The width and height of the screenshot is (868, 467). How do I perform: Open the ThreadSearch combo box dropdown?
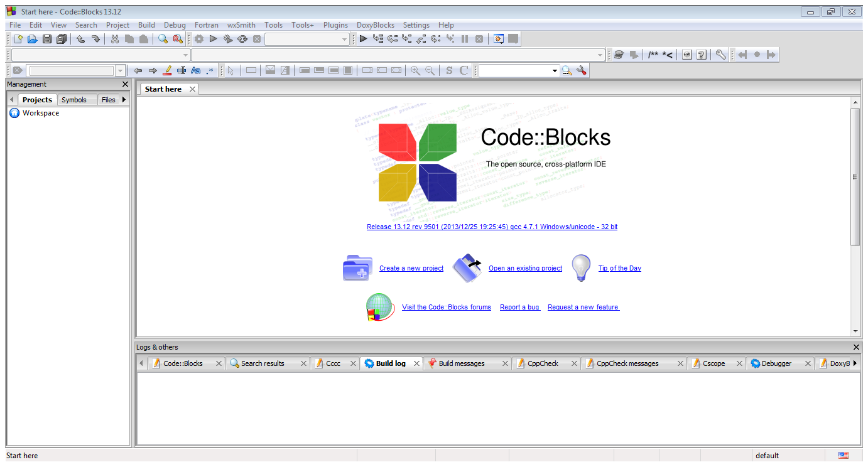pyautogui.click(x=555, y=71)
